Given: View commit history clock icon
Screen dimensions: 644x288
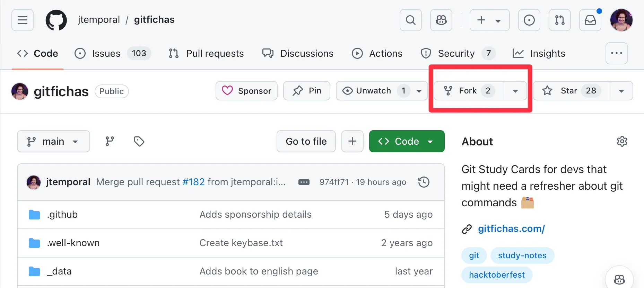Looking at the screenshot, I should (424, 182).
